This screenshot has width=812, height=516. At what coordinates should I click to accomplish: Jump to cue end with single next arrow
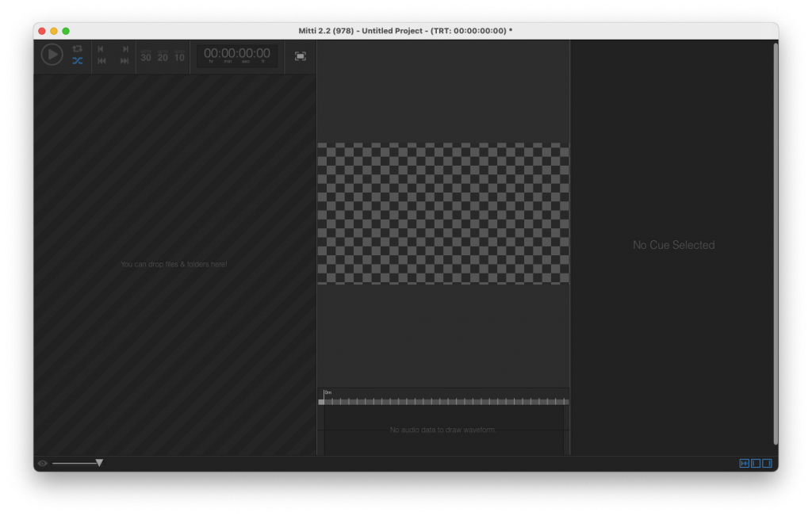(124, 49)
